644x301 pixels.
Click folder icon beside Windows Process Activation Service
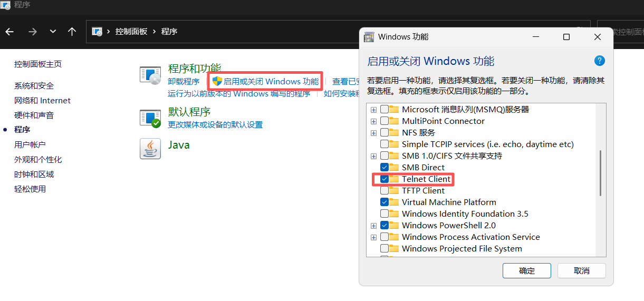(x=394, y=237)
